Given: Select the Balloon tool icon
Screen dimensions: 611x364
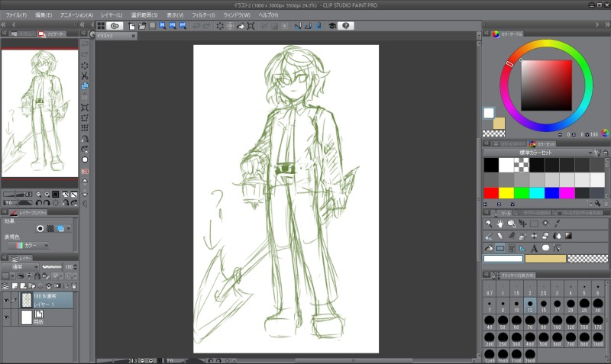Looking at the screenshot, I should click(x=545, y=248).
